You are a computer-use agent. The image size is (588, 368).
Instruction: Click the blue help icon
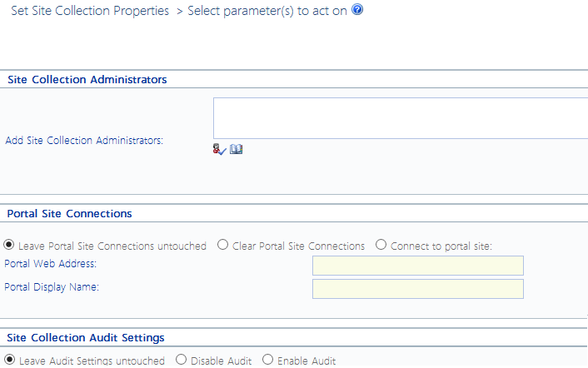[357, 12]
